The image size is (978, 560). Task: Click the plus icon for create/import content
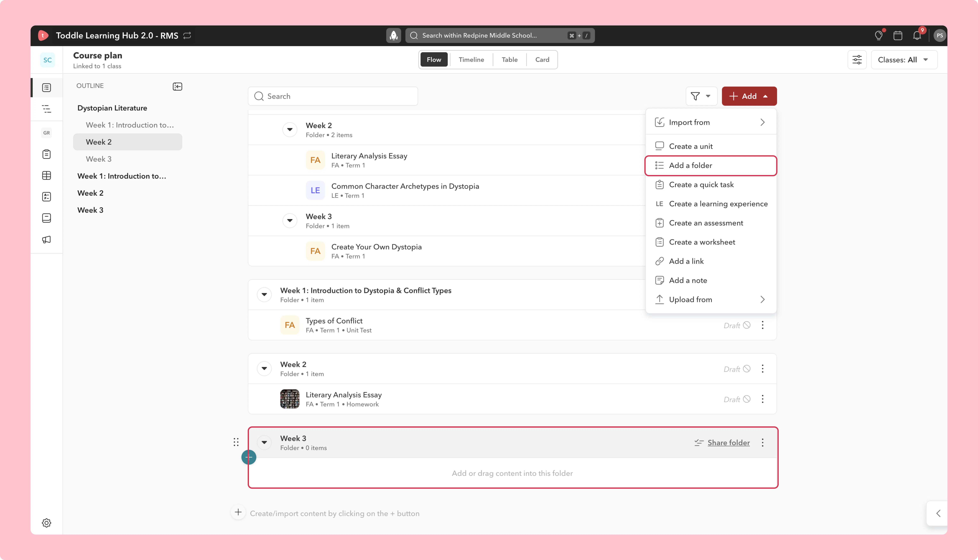point(238,512)
